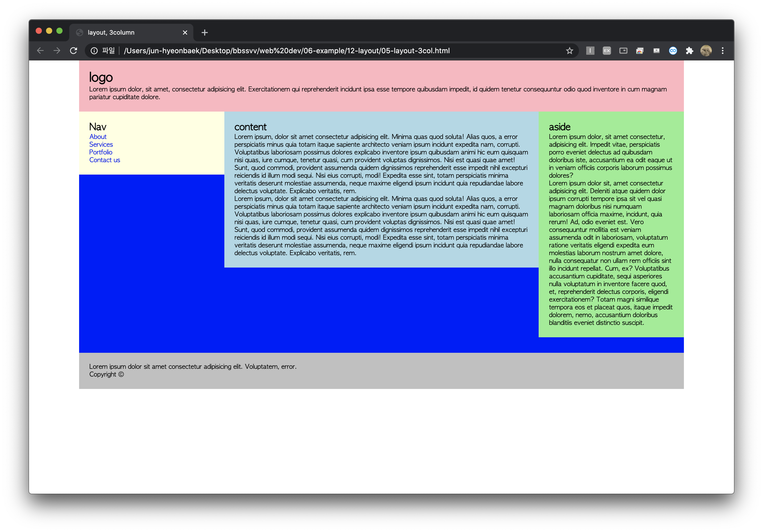
Task: Follow the Contact us link
Action: [104, 160]
